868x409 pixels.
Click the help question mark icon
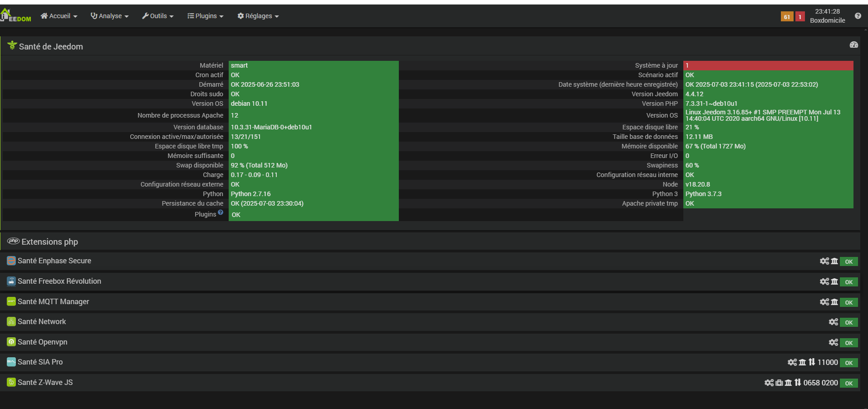tap(858, 16)
